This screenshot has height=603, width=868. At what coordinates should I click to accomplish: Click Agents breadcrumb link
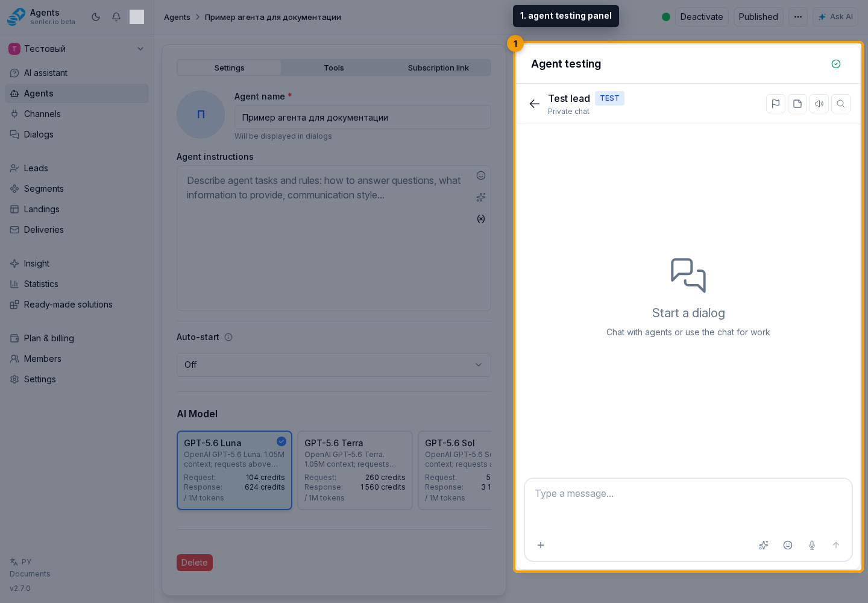(x=177, y=17)
